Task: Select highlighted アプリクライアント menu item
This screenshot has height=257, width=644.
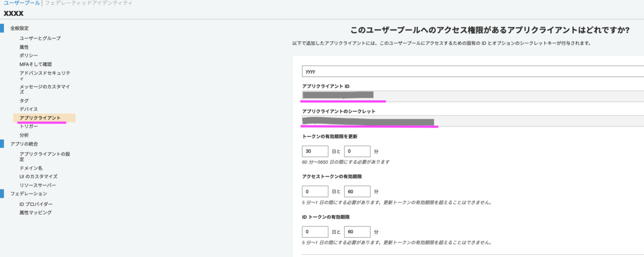Action: click(x=44, y=118)
